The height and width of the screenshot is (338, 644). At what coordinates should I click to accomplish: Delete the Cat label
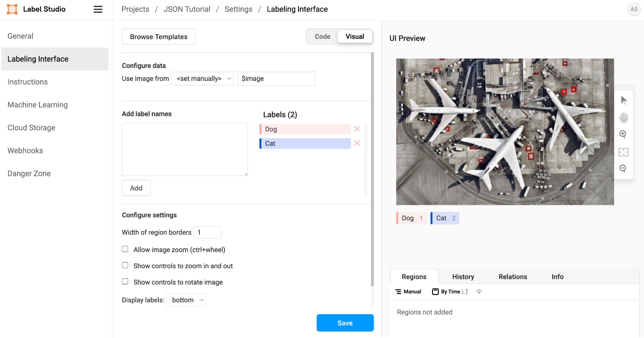click(357, 143)
